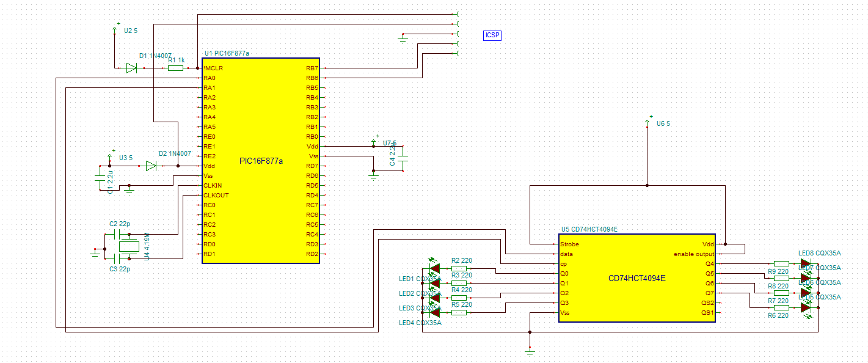This screenshot has width=868, height=363.
Task: Select the LED below the LED8 CQX35A label
Action: (x=806, y=263)
